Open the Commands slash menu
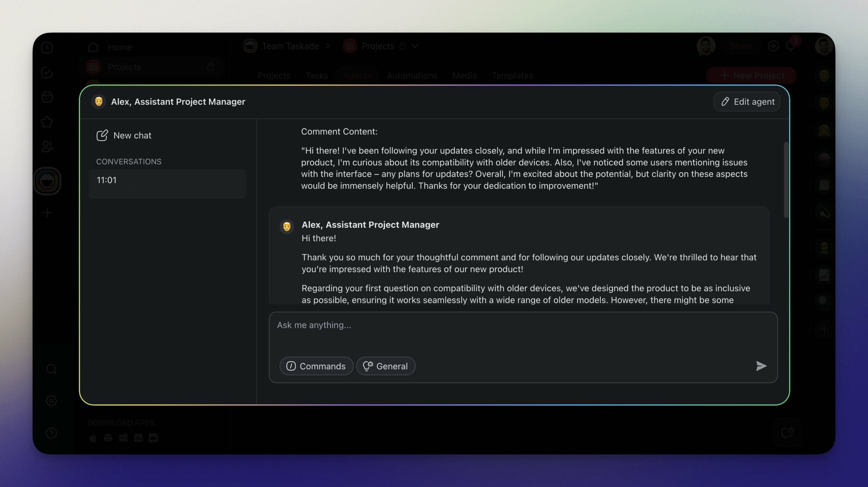 pos(316,366)
